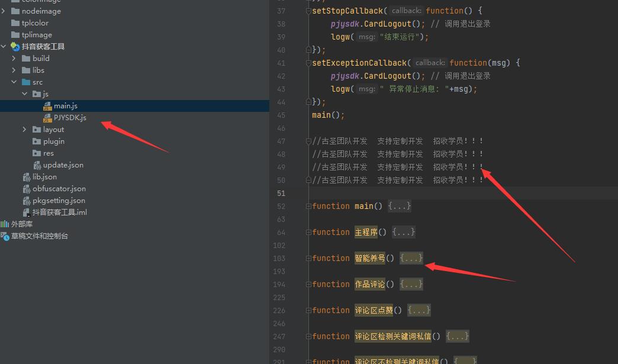Click the 抖音获客工具.iml file icon
This screenshot has height=364, width=618.
(x=27, y=212)
